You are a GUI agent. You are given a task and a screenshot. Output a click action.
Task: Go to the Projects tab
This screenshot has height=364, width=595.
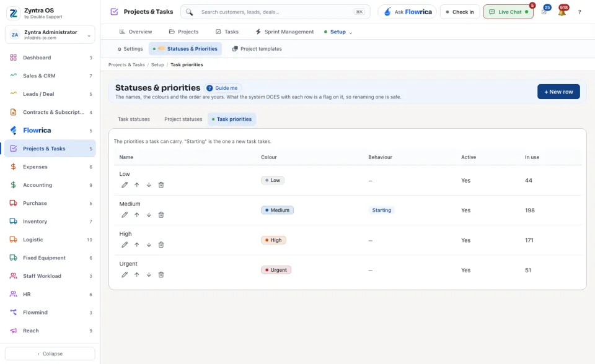[183, 32]
